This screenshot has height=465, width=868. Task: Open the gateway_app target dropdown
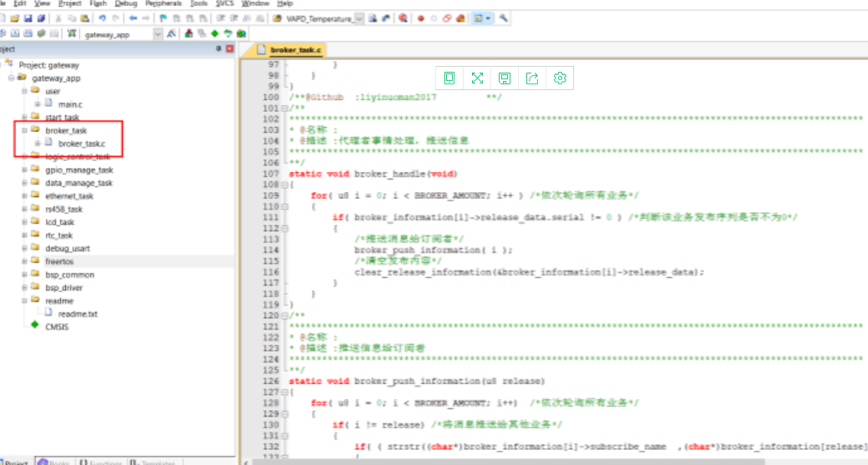pos(158,34)
